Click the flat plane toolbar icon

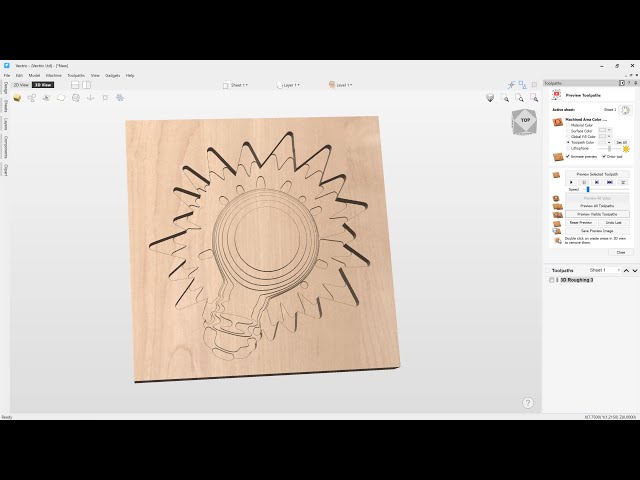click(x=61, y=98)
